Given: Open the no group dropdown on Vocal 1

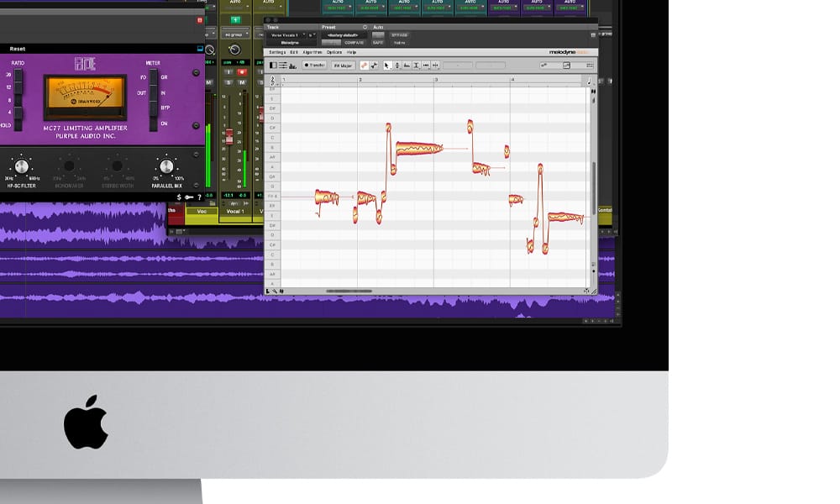Looking at the screenshot, I should [x=236, y=34].
